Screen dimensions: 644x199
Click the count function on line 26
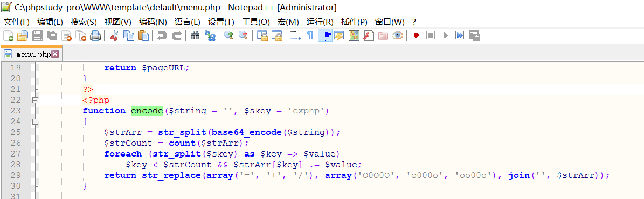(x=182, y=143)
